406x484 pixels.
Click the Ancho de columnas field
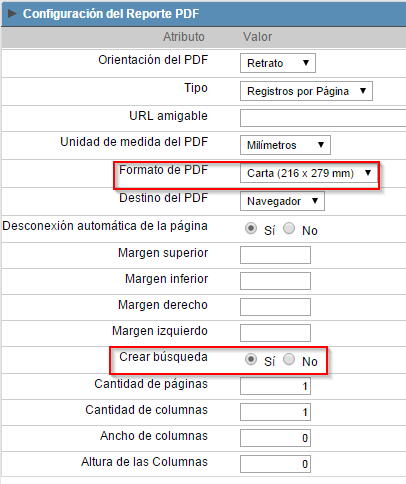pos(275,438)
